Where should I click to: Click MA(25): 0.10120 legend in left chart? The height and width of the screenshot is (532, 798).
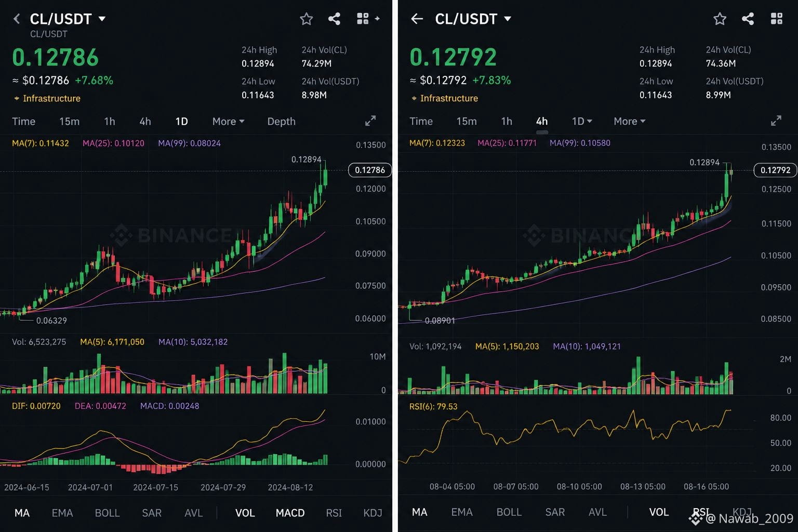(x=113, y=143)
